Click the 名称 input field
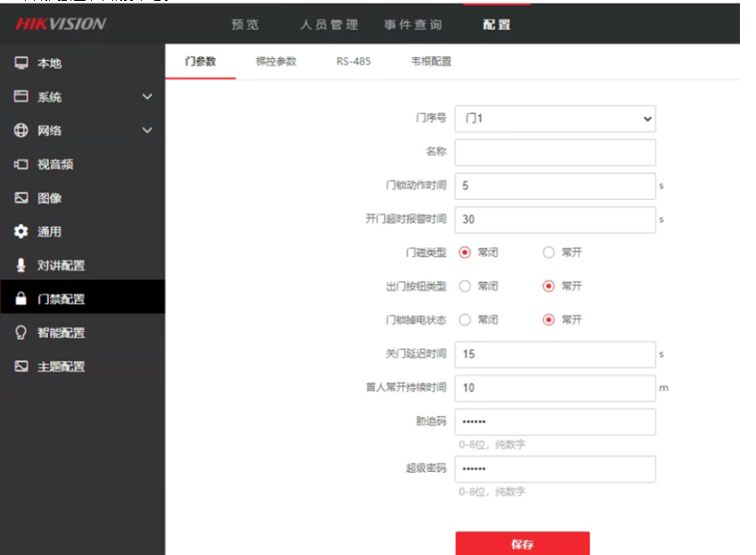Image resolution: width=756 pixels, height=555 pixels. pyautogui.click(x=555, y=153)
